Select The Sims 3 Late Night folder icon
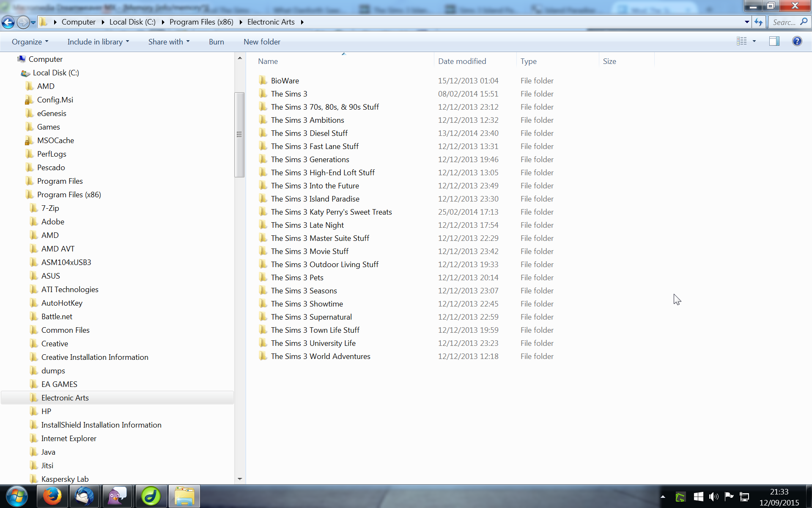The height and width of the screenshot is (508, 812). (x=263, y=224)
